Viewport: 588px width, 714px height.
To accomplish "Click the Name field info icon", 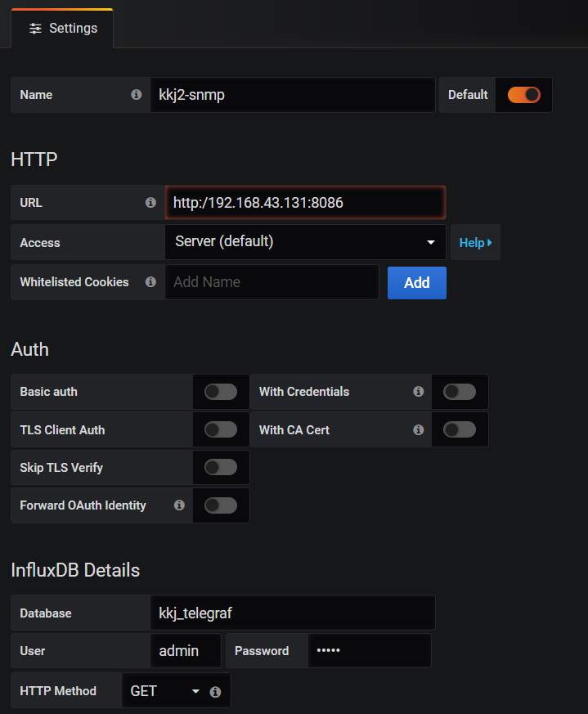I will click(x=137, y=94).
